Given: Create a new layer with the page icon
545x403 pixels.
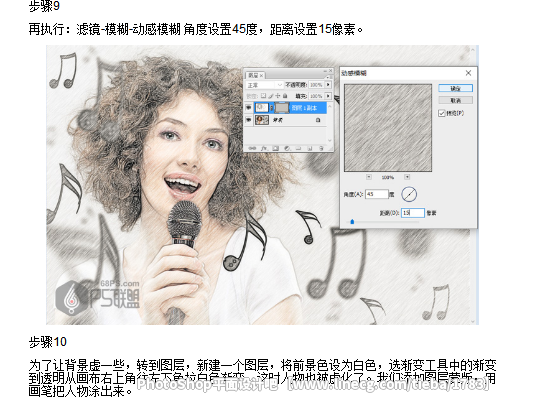Looking at the screenshot, I should click(310, 148).
